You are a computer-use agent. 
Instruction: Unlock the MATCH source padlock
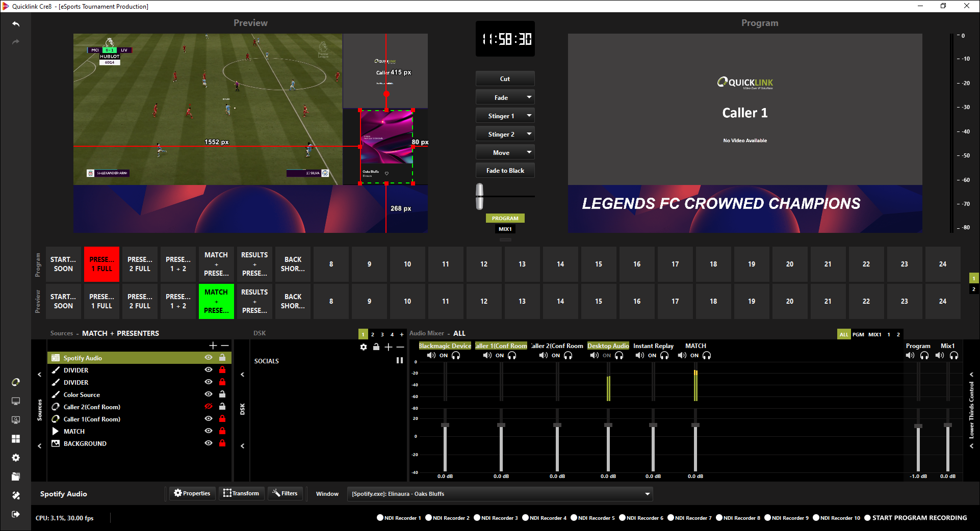coord(222,431)
